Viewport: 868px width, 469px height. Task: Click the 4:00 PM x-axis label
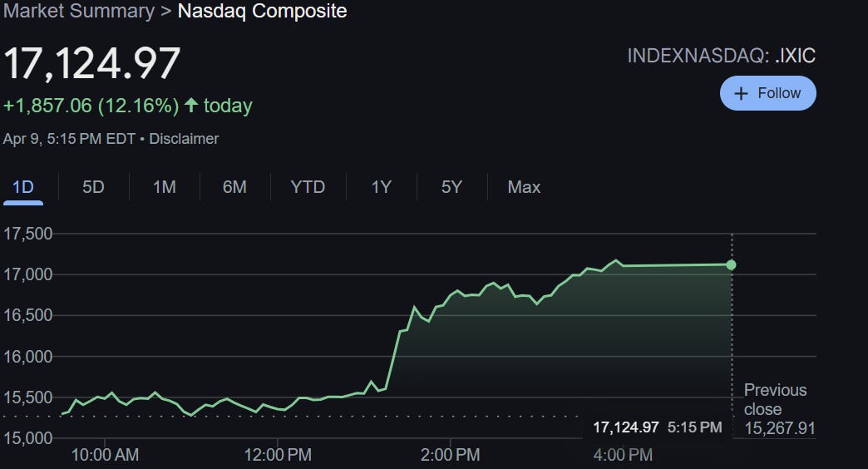[x=623, y=455]
